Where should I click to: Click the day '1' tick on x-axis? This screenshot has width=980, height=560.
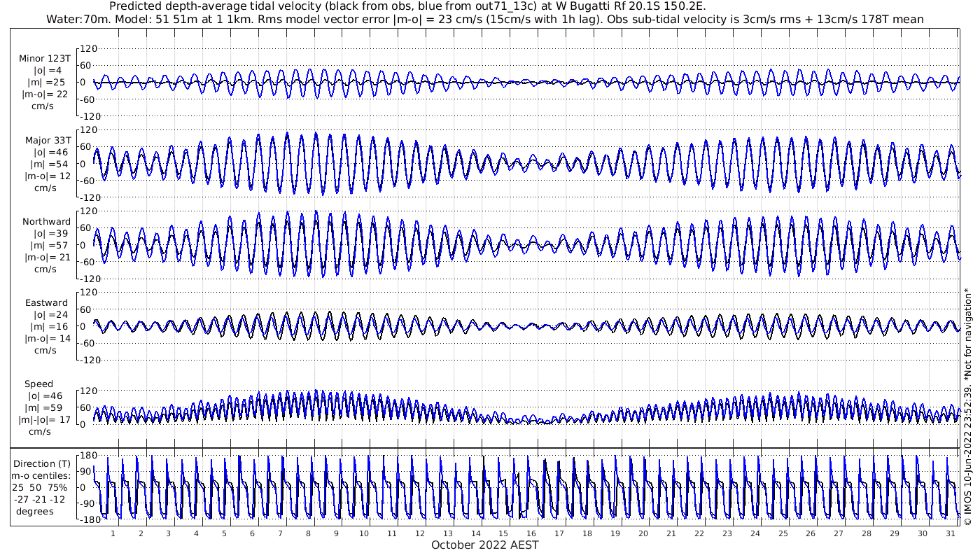coord(113,533)
